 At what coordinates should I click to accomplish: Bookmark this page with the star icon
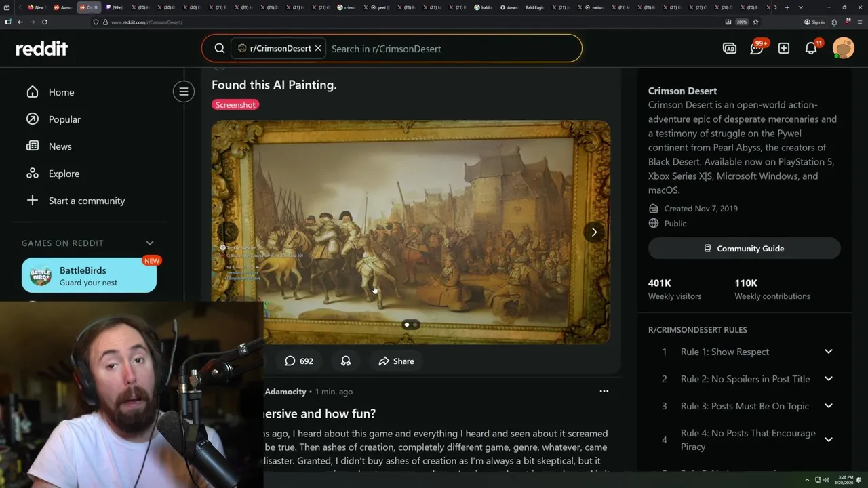tap(755, 22)
